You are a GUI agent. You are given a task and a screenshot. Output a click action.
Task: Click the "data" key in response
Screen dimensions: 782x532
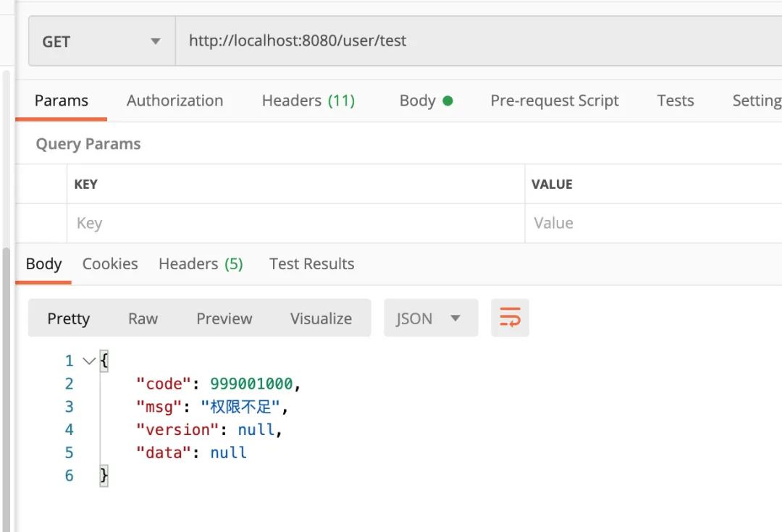coord(164,452)
